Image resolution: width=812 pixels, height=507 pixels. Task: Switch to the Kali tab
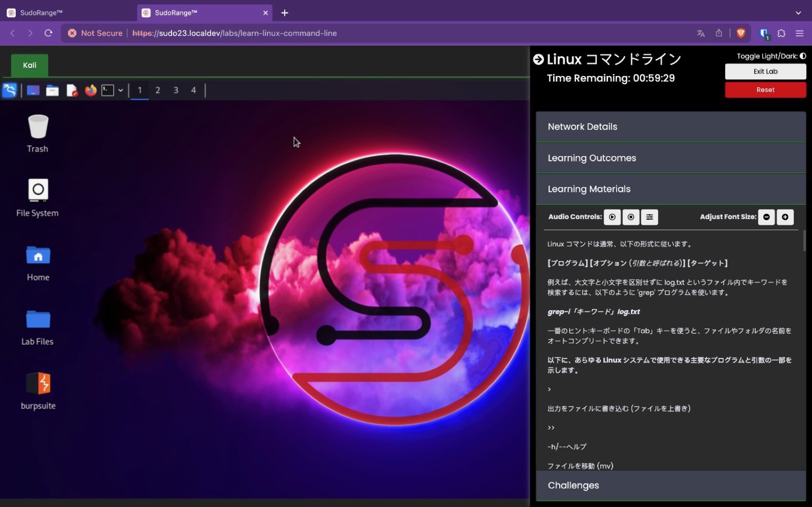[30, 65]
